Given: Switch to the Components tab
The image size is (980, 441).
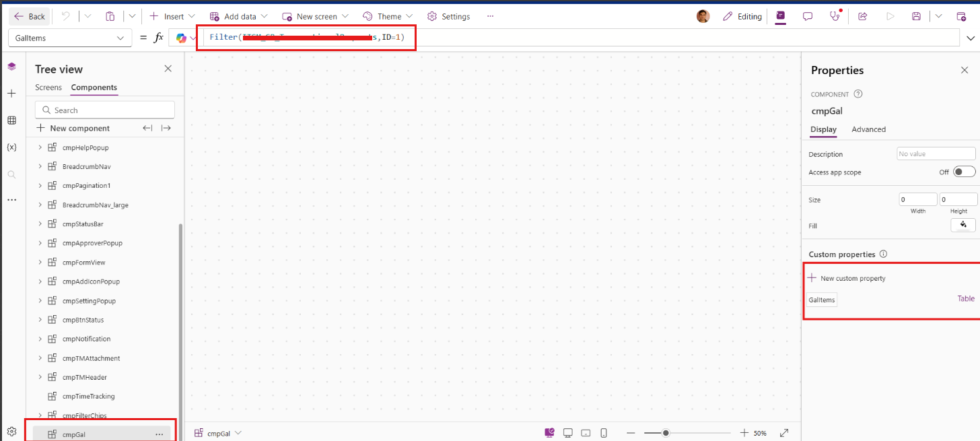Looking at the screenshot, I should coord(94,88).
